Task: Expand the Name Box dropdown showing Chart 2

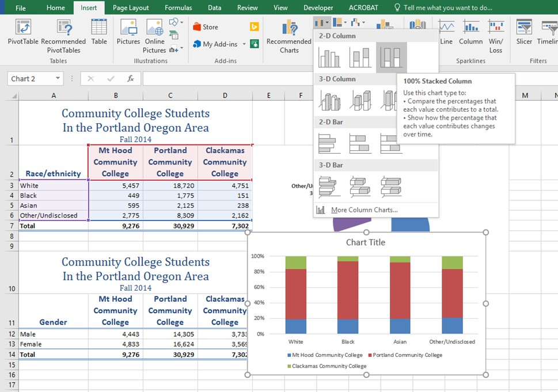Action: (58, 78)
